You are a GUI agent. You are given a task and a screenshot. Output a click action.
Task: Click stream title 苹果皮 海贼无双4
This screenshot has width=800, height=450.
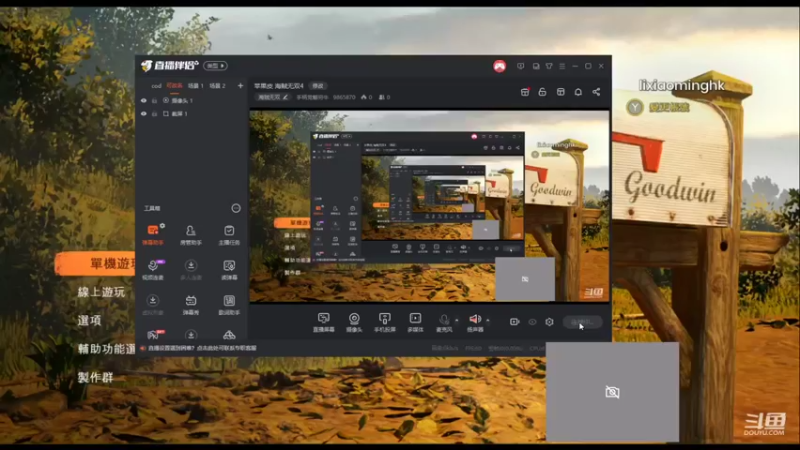[x=279, y=86]
